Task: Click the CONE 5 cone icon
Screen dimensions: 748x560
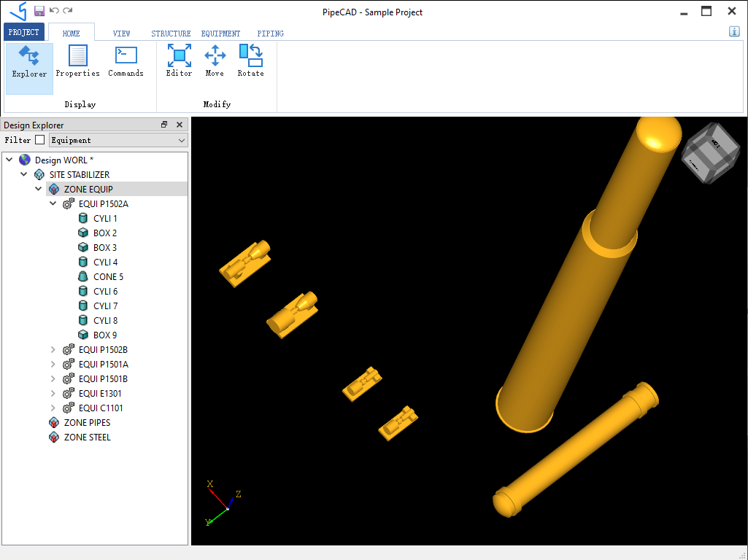Action: [83, 276]
